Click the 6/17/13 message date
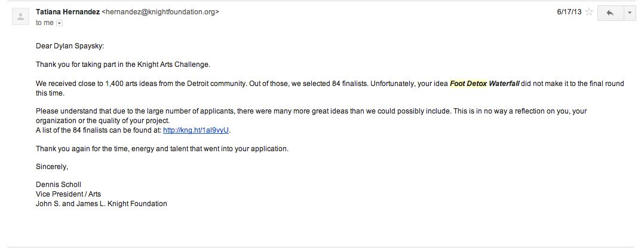Screen dimensions: 644x248 [568, 11]
